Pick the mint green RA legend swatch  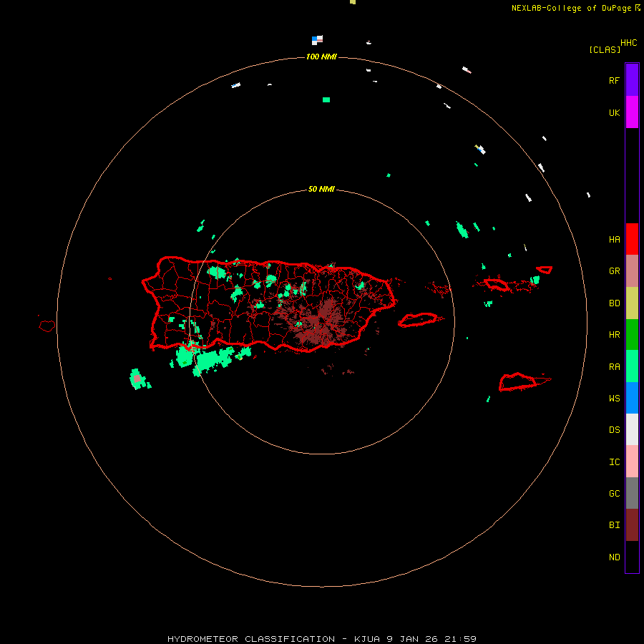tap(632, 366)
